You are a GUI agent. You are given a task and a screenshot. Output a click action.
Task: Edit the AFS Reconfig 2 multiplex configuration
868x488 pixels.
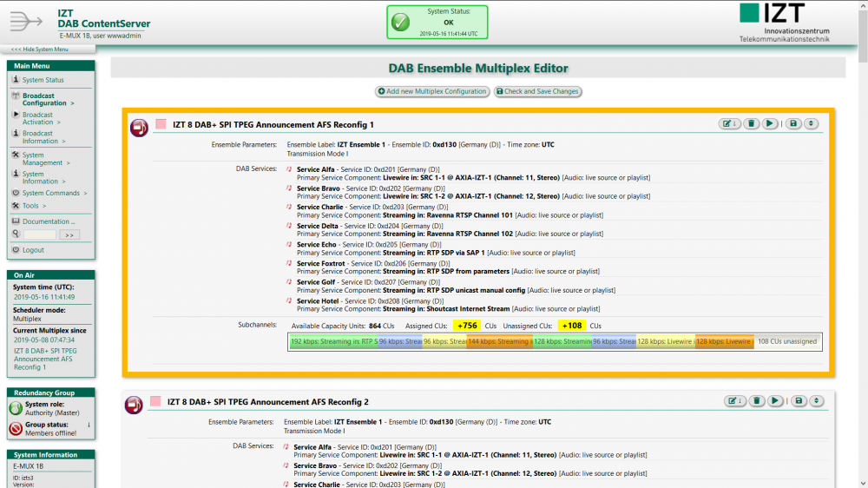[x=734, y=400]
